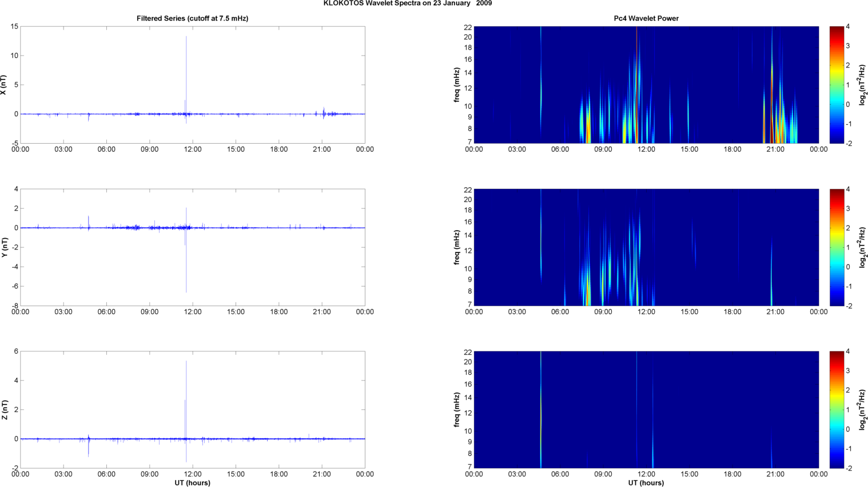Click the bottom spectrogram's colorbar

click(836, 410)
